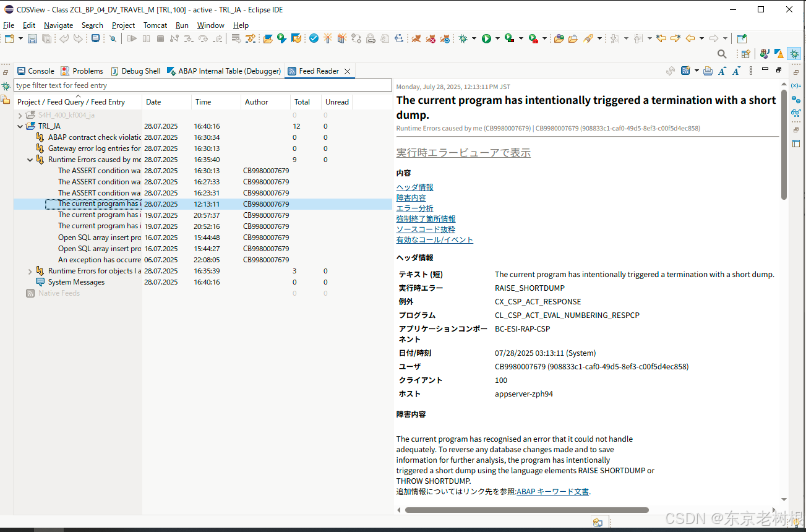Viewport: 806px width, 532px height.
Task: Open the External Tools dropdown arrow
Action: 544,38
